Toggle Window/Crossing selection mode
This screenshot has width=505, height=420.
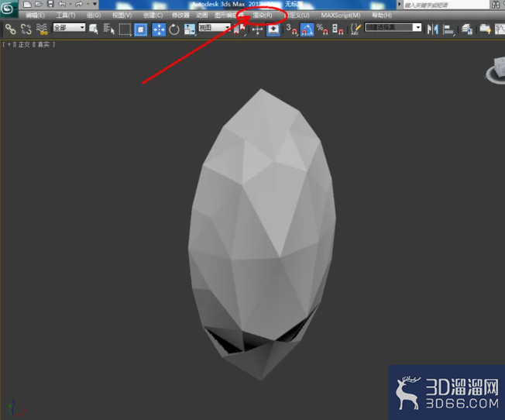click(140, 29)
